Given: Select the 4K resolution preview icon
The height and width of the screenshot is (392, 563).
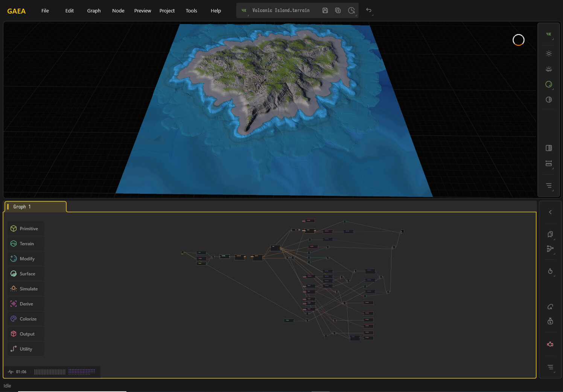Looking at the screenshot, I should tap(548, 34).
